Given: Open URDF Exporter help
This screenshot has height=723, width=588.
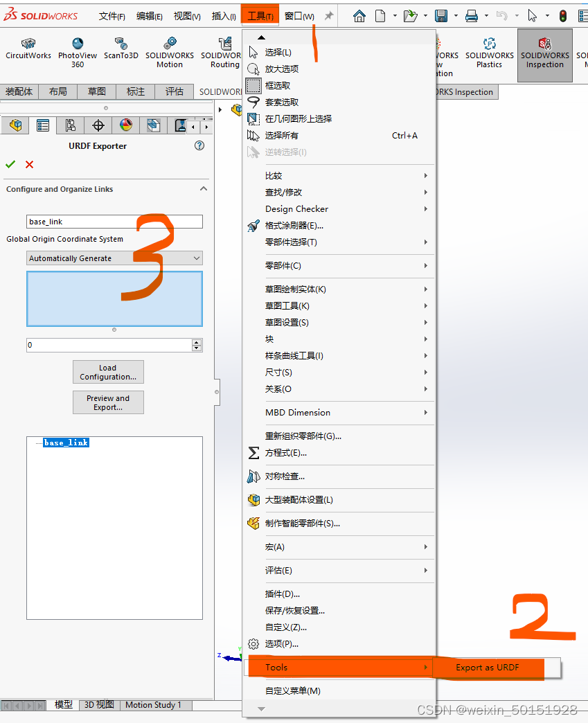Looking at the screenshot, I should coord(199,145).
